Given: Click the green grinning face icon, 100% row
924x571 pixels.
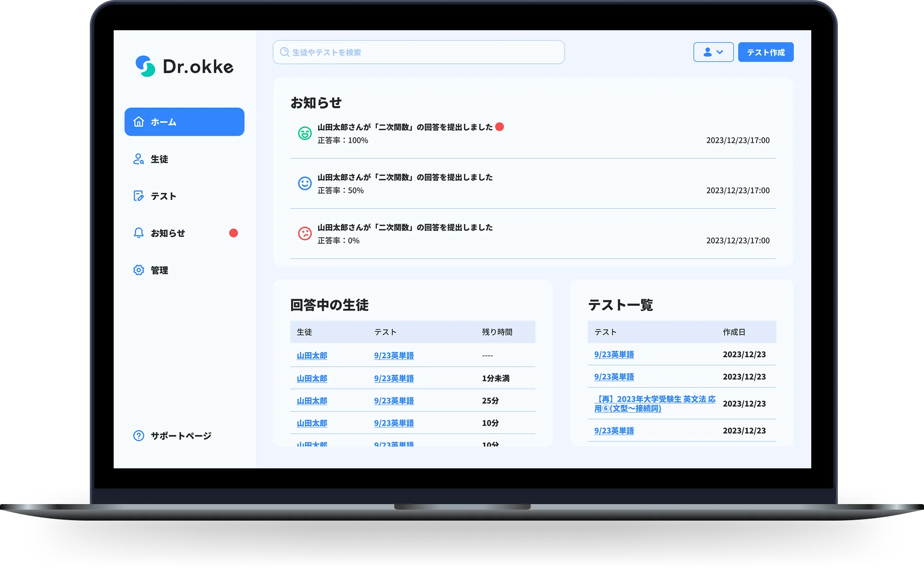Looking at the screenshot, I should click(x=305, y=133).
